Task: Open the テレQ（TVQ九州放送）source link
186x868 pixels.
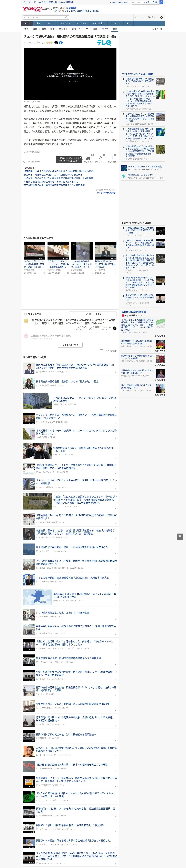Action: coord(106,193)
